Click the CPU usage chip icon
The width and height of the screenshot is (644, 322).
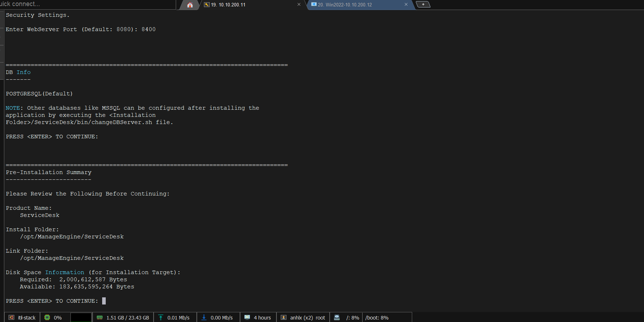tap(47, 317)
